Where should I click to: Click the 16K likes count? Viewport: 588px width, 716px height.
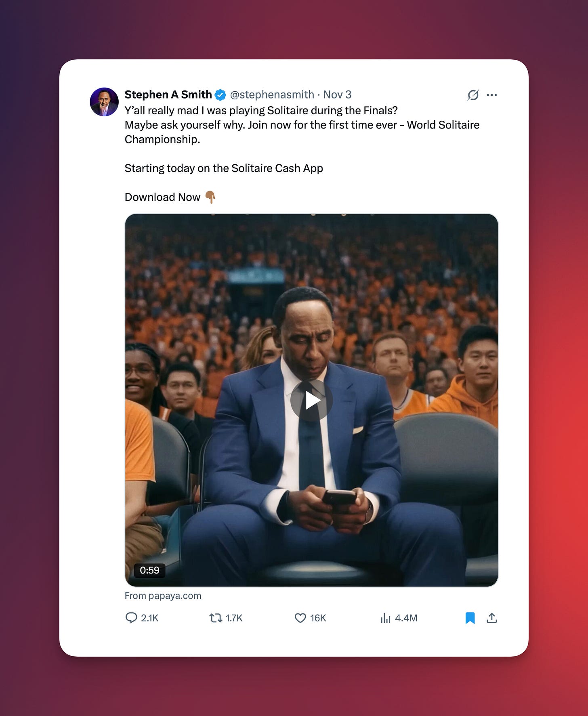318,618
